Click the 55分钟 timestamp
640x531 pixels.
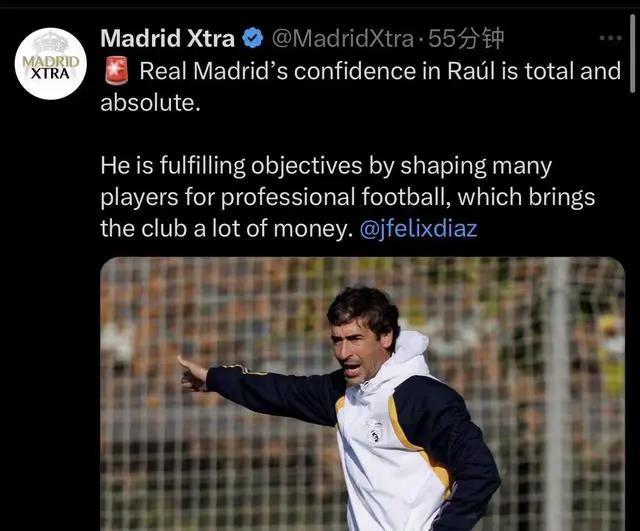coord(466,39)
